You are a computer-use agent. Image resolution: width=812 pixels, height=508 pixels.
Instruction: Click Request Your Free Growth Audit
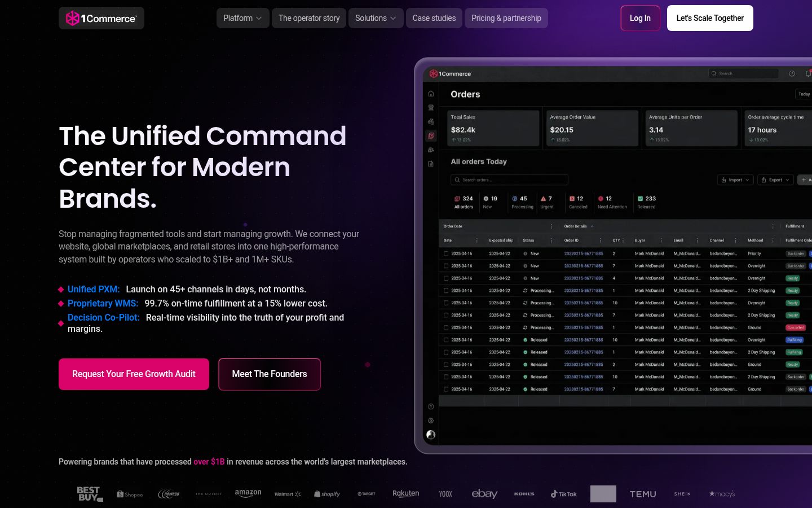pyautogui.click(x=134, y=374)
